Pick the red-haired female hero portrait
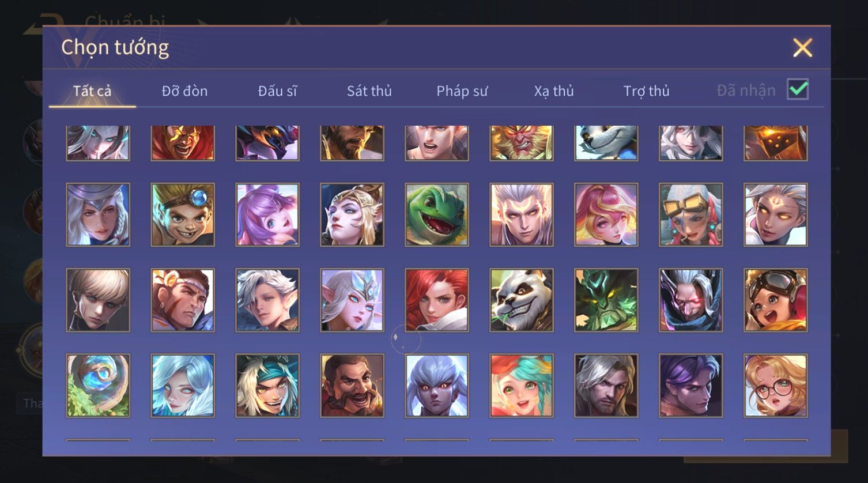 pos(436,300)
